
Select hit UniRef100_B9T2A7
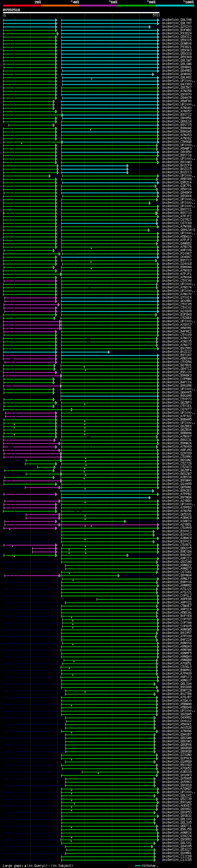[177, 355]
